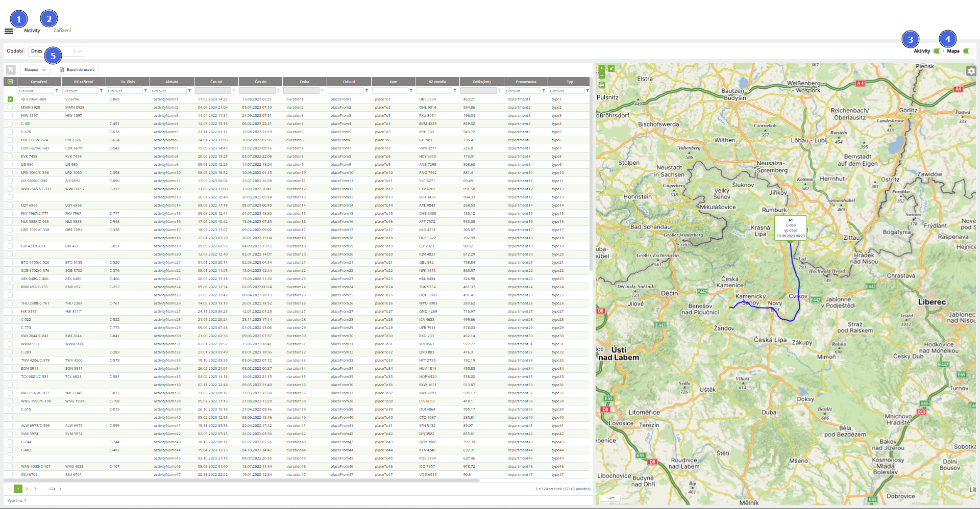Toggle the Aktivity switch off
The height and width of the screenshot is (509, 980).
tap(938, 51)
